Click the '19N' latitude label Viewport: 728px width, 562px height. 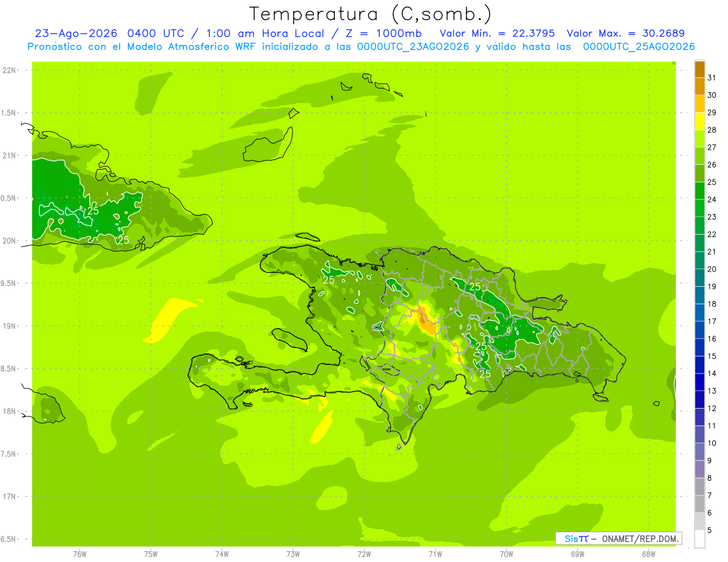[x=9, y=326]
